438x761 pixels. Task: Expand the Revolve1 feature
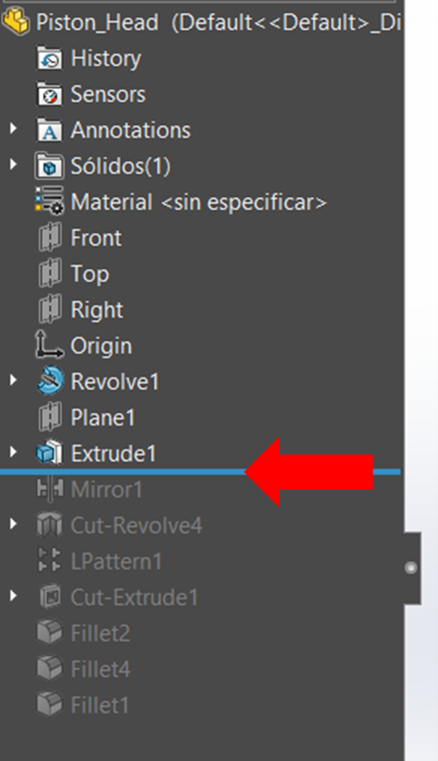point(14,380)
